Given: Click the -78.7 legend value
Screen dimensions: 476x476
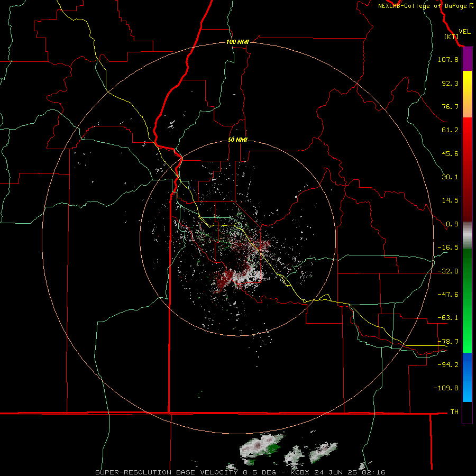Looking at the screenshot, I should tap(448, 342).
